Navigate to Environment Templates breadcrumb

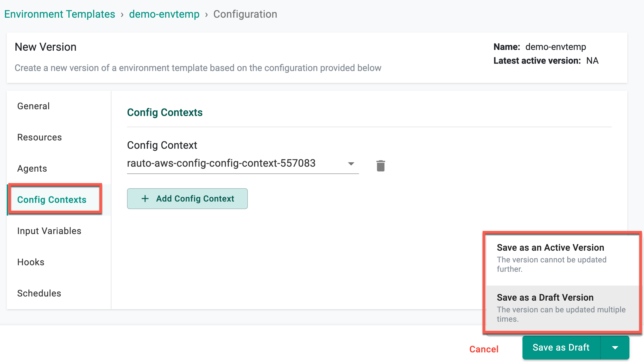click(60, 14)
